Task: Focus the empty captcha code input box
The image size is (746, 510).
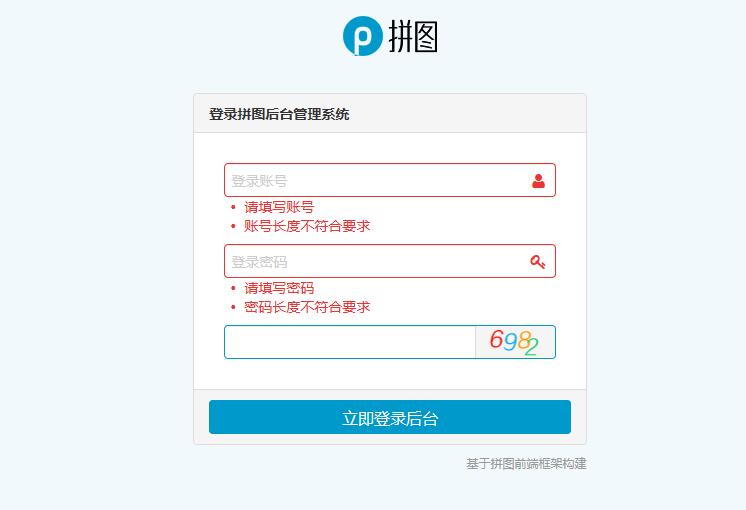Action: point(350,342)
